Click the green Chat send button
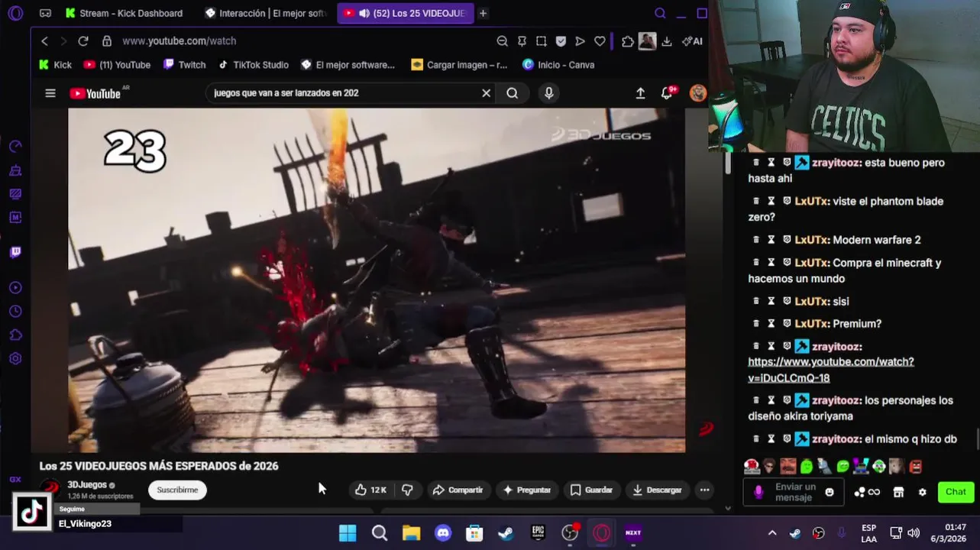980x550 pixels. point(956,492)
